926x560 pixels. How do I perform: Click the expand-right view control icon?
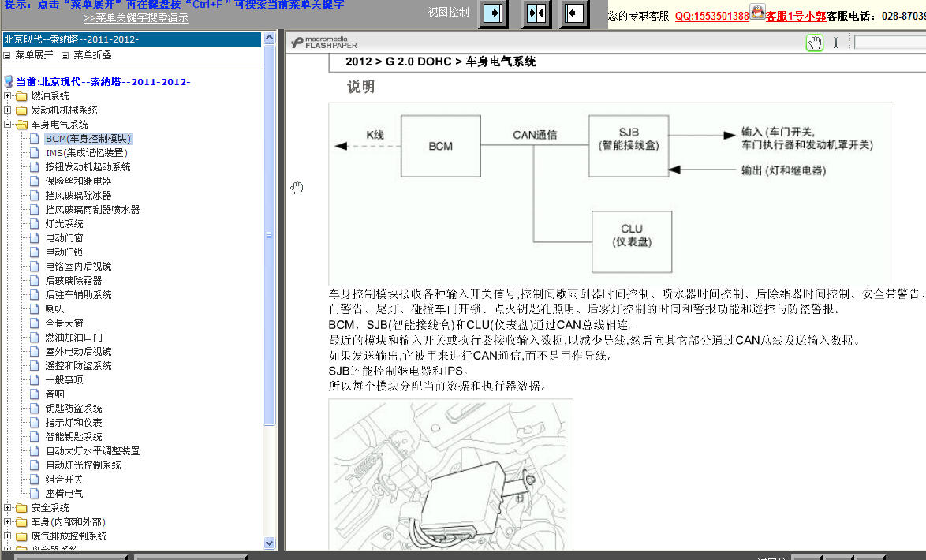(492, 13)
